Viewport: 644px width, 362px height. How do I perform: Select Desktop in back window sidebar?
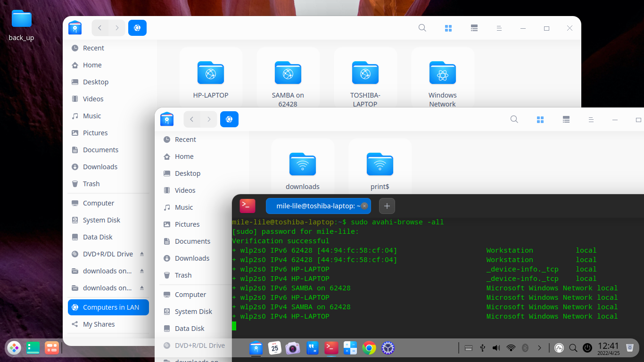point(108,82)
